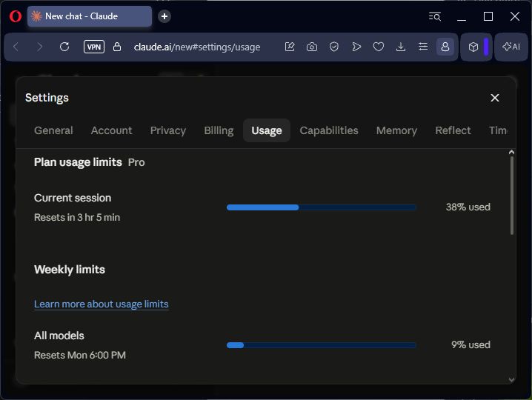Open the search tabs icon

pyautogui.click(x=435, y=16)
